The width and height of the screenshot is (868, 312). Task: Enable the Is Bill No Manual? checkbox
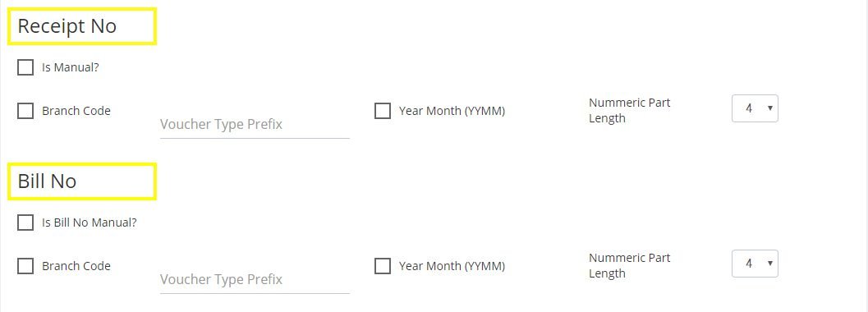(25, 223)
